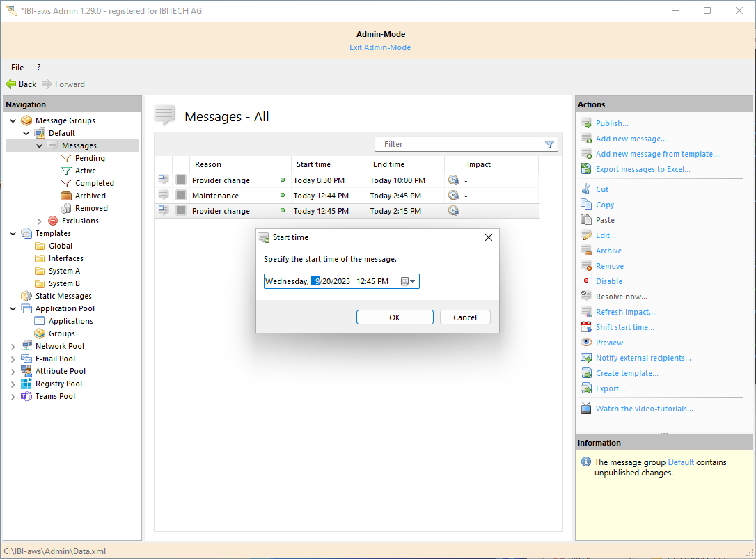Open the date picker calendar dropdown
The width and height of the screenshot is (756, 559).
(x=409, y=281)
